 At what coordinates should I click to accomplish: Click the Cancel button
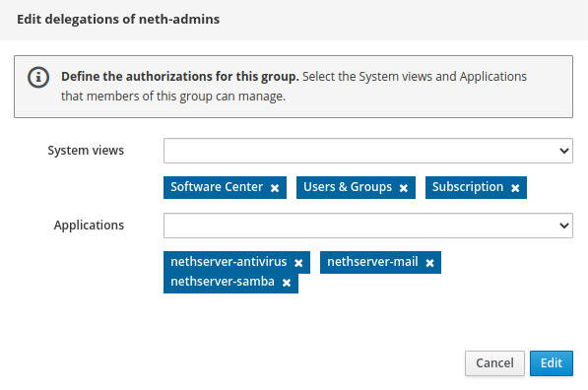tap(494, 363)
